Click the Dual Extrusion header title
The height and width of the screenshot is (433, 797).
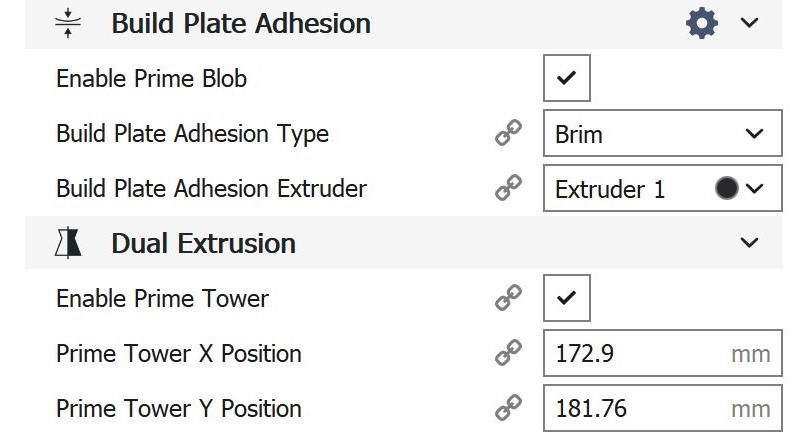point(203,243)
